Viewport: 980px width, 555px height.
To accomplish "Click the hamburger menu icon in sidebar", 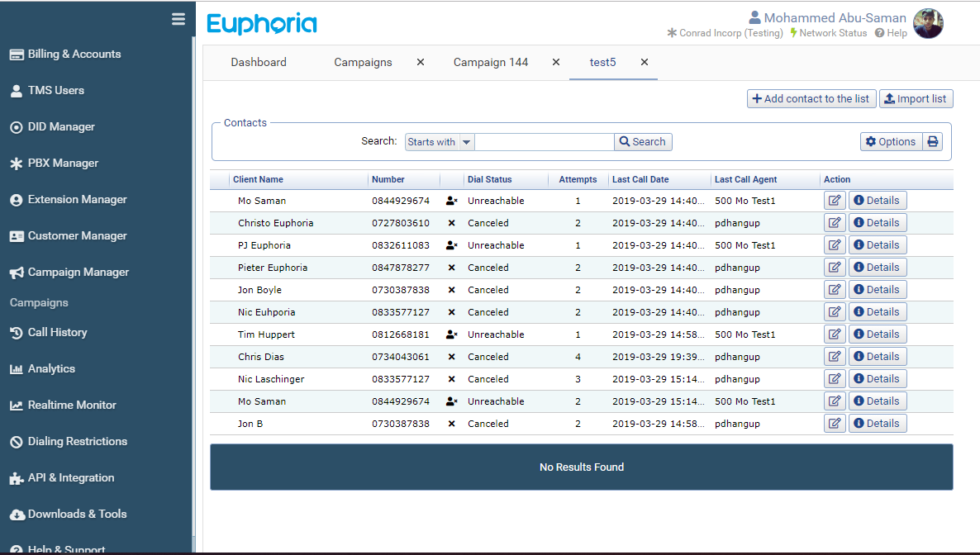I will tap(178, 19).
